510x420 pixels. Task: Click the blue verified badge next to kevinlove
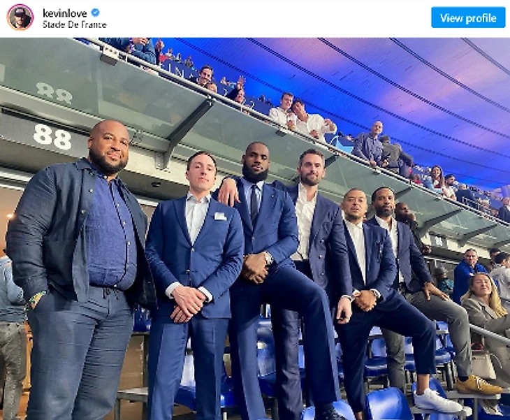[95, 13]
